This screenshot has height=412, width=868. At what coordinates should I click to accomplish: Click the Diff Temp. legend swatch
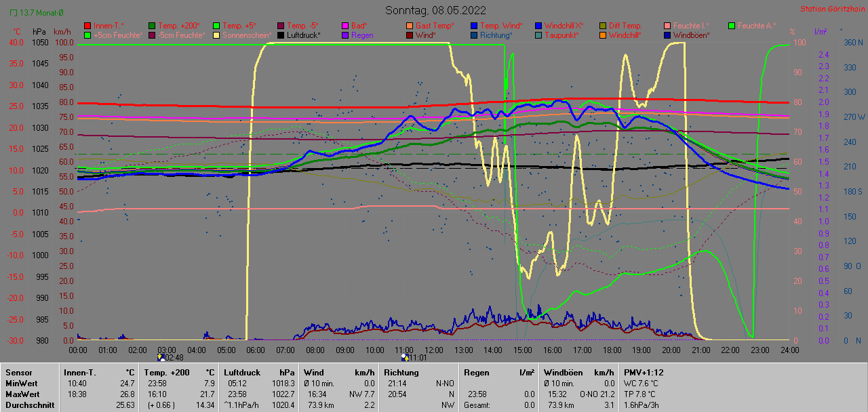coord(604,26)
